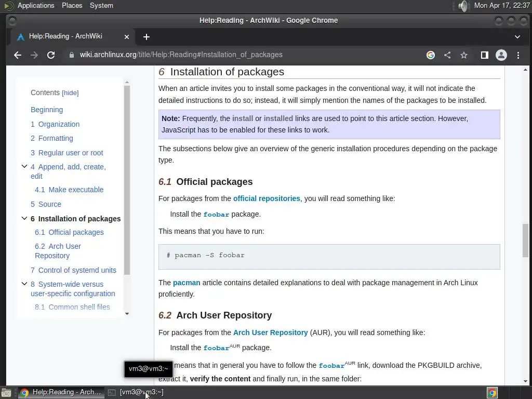Hide the Contents sidebar
The image size is (532, 399).
point(70,93)
